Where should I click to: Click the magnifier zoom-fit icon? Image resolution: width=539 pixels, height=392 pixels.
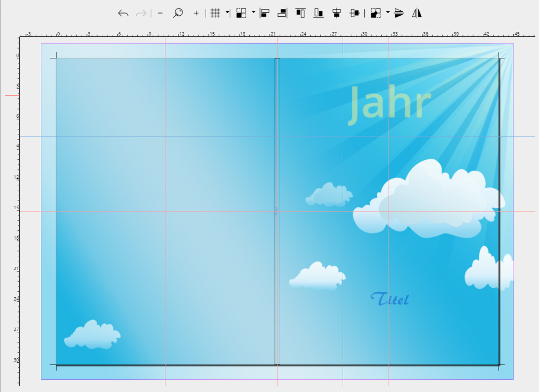tap(178, 13)
